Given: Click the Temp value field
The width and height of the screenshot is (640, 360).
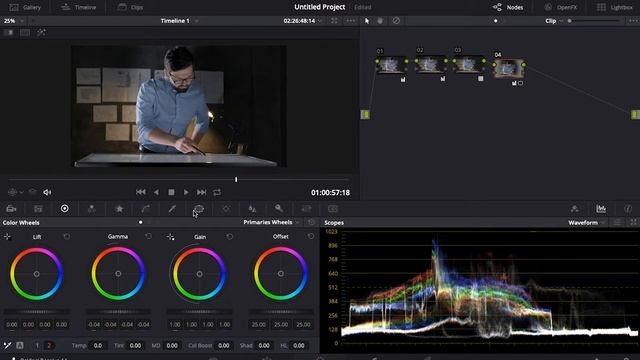Looking at the screenshot, I should pos(98,345).
